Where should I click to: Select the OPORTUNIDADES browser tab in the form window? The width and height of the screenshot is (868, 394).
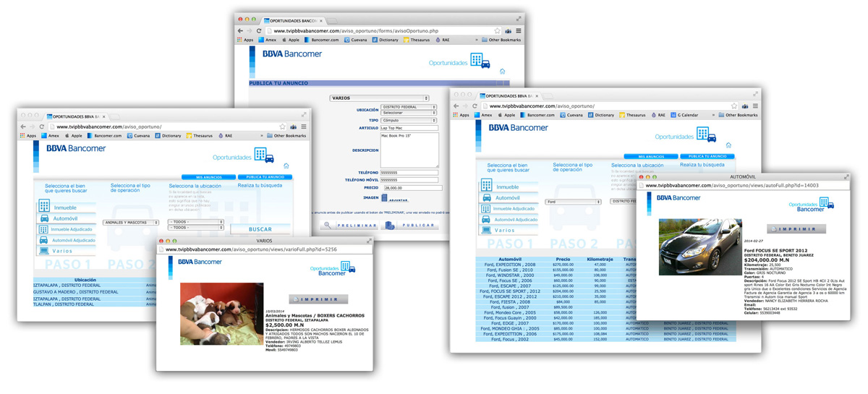point(292,21)
